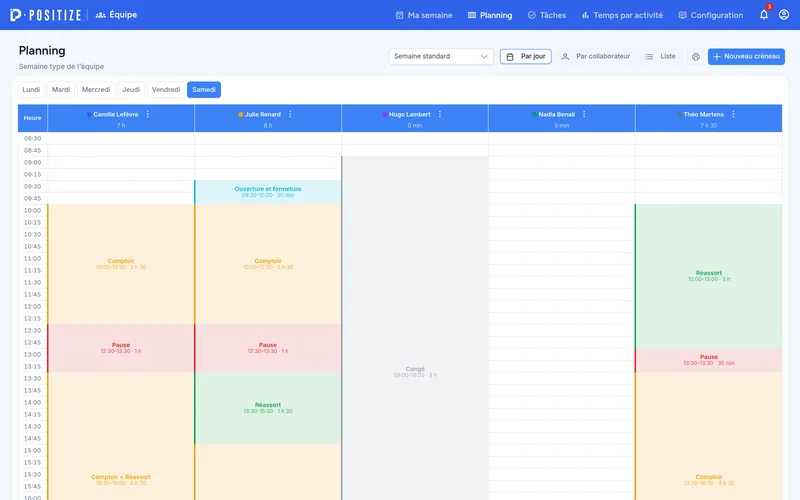Select the Mercredi tab
This screenshot has height=500, width=800.
(x=96, y=89)
